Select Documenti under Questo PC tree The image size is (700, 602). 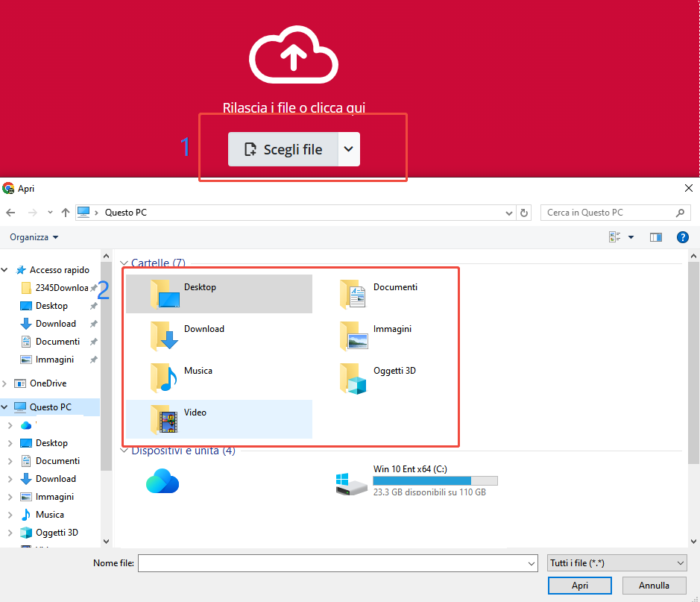[x=57, y=461]
